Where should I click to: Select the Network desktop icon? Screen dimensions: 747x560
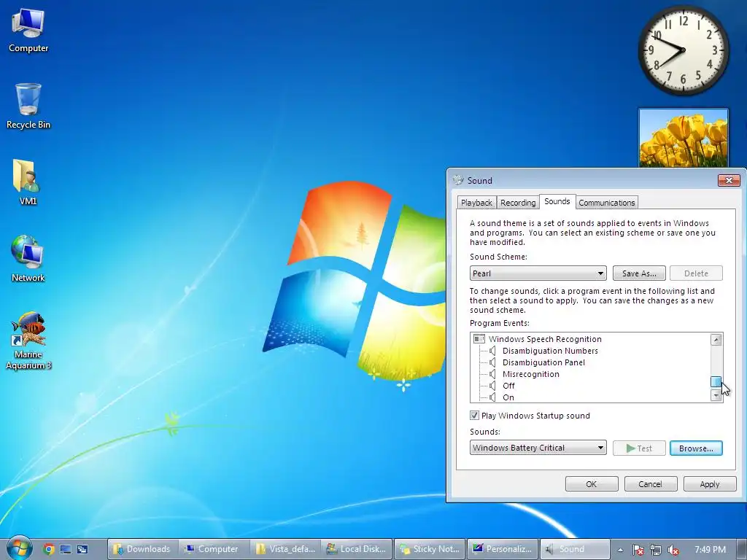[28, 259]
